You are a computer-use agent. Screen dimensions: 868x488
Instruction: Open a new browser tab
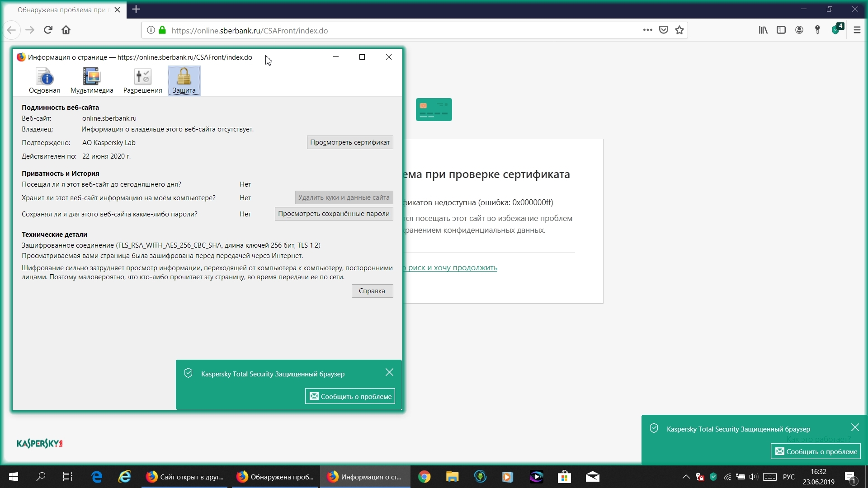[x=136, y=9]
